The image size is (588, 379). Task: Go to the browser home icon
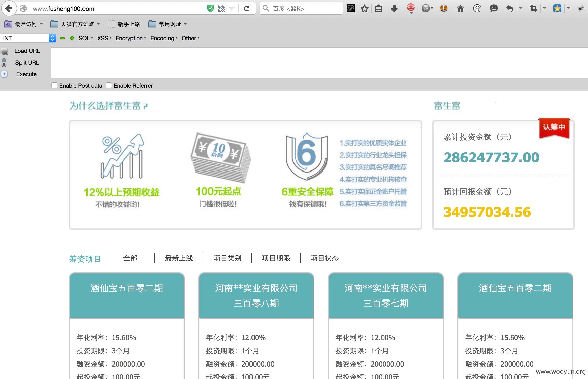point(460,9)
